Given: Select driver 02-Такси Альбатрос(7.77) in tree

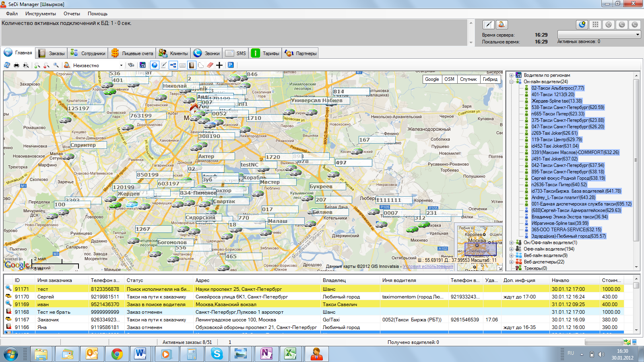Looking at the screenshot, I should [x=557, y=88].
